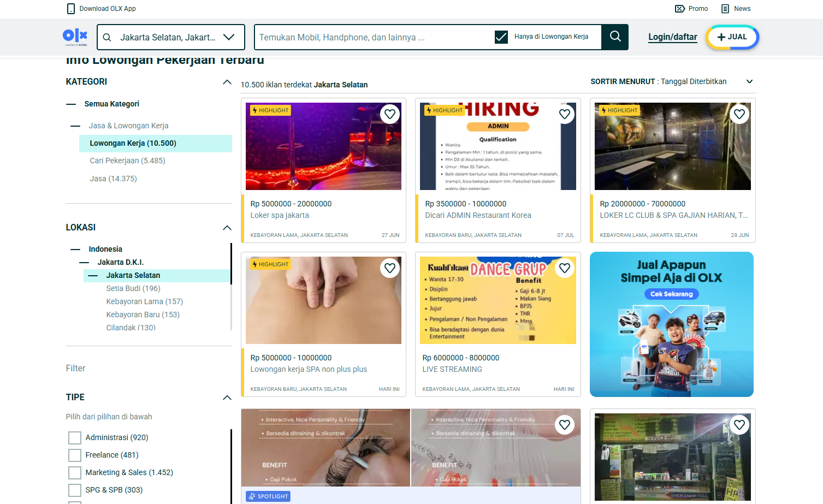
Task: Favorite the Lowongan kerja SPA non plus plus heart
Action: click(390, 268)
